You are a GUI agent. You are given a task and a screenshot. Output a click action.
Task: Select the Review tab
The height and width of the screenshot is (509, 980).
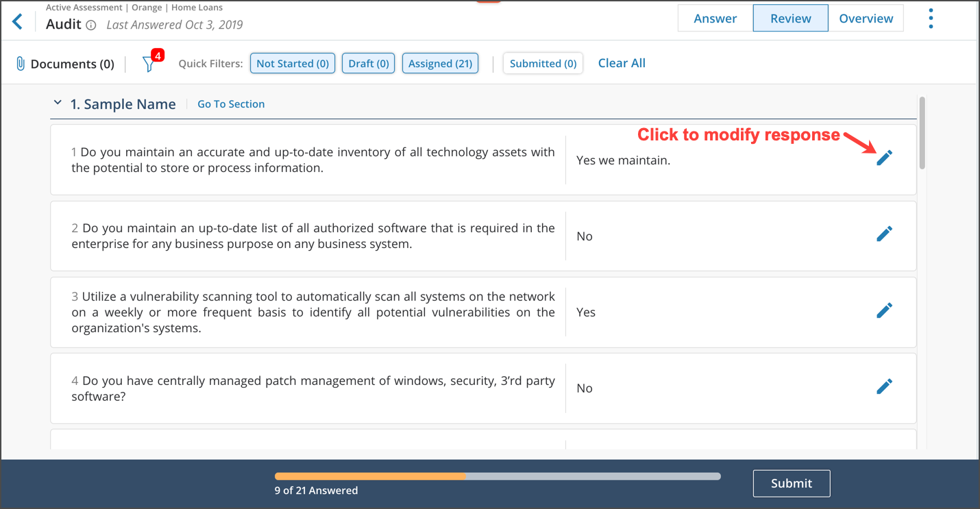click(x=791, y=18)
